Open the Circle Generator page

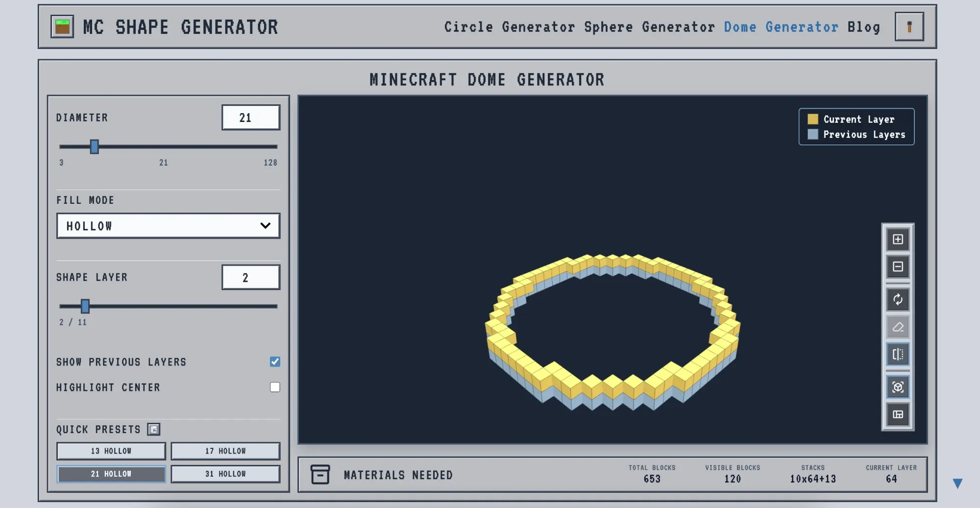pyautogui.click(x=510, y=27)
